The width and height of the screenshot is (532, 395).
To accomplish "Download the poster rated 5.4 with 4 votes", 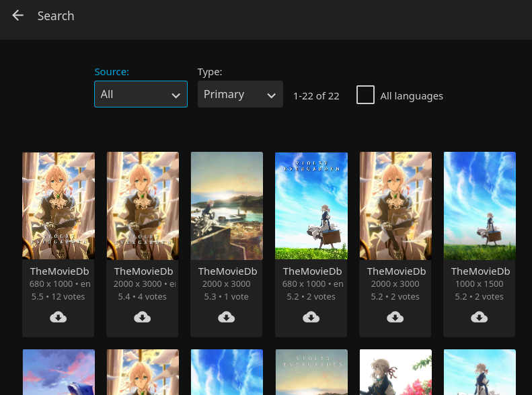I will pos(143,317).
